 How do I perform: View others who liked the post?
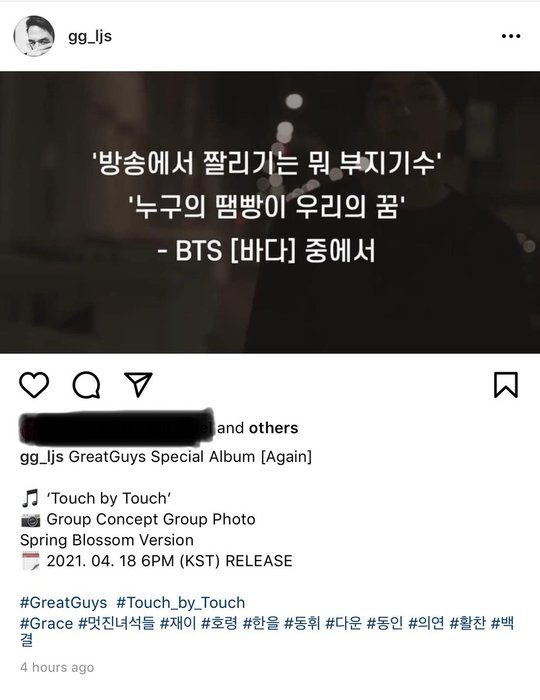coord(273,428)
